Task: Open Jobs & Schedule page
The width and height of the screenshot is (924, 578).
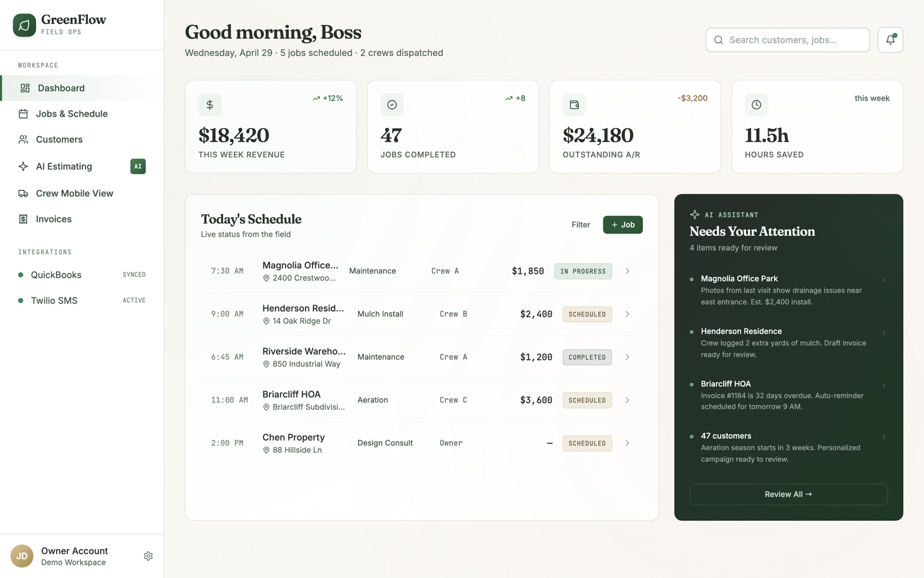Action: pos(82,114)
